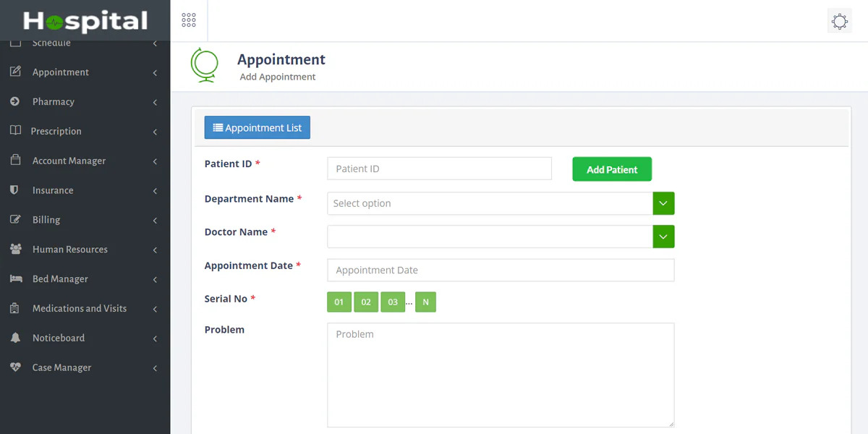Screen dimensions: 868x434
Task: Expand the Medications and Visits chevron arrow
Action: click(155, 310)
